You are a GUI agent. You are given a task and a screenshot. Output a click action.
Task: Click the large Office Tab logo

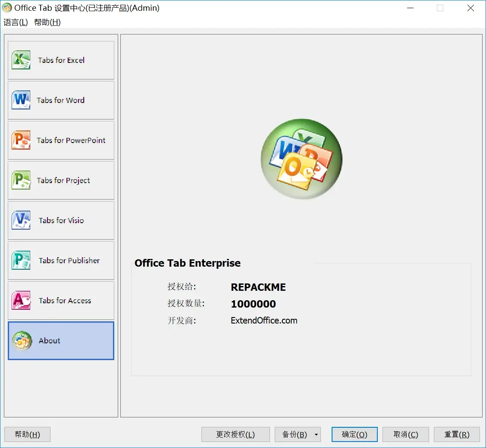tap(301, 159)
